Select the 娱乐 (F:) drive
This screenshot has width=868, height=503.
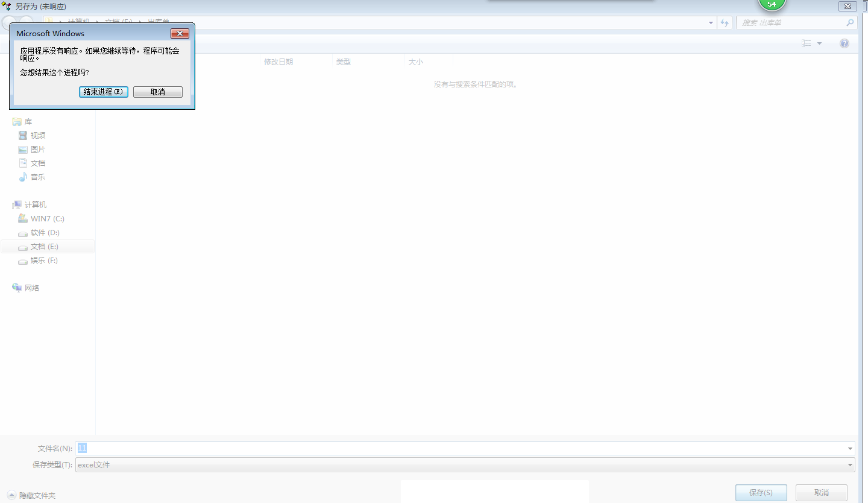(44, 261)
